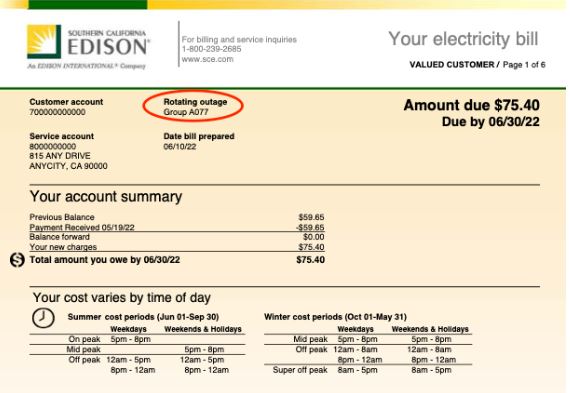The image size is (570, 393).
Task: Click the red circled Rotating outage group
Action: click(193, 107)
